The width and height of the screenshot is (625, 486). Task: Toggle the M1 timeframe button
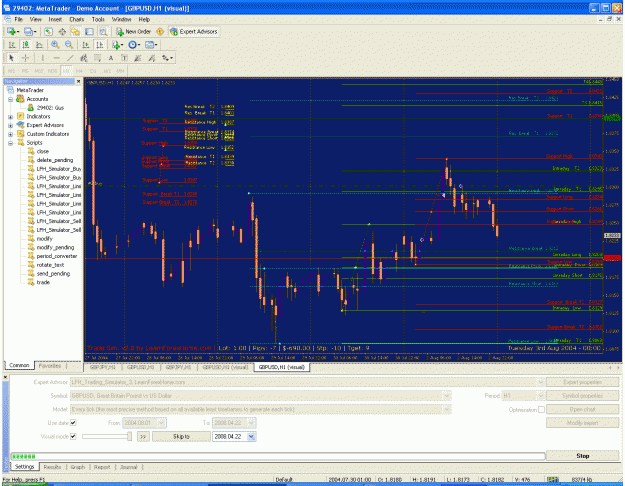pos(12,71)
